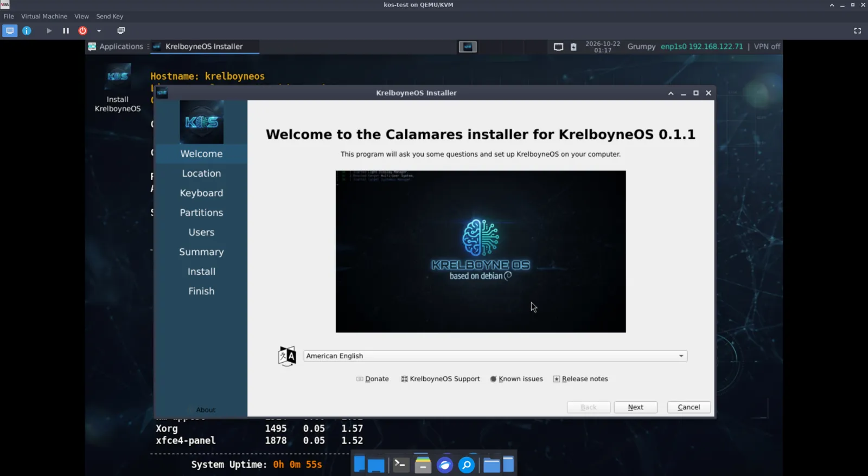Open the Send Key menu
Image resolution: width=868 pixels, height=476 pixels.
[110, 16]
